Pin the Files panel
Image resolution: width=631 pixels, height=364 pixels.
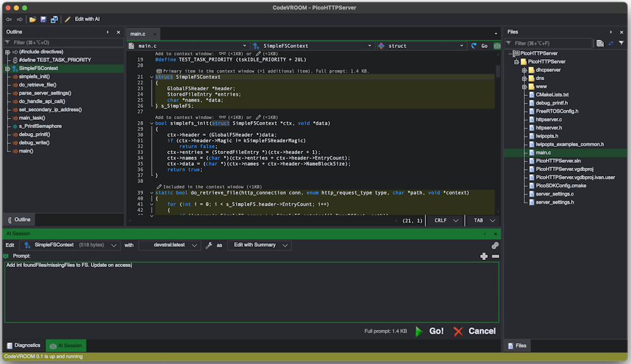610,32
